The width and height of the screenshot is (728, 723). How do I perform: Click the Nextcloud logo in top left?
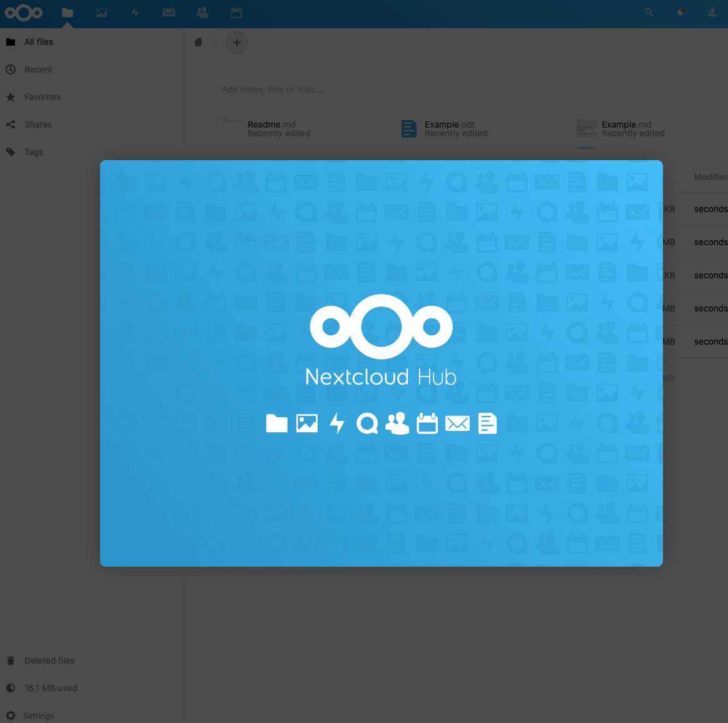(x=24, y=13)
